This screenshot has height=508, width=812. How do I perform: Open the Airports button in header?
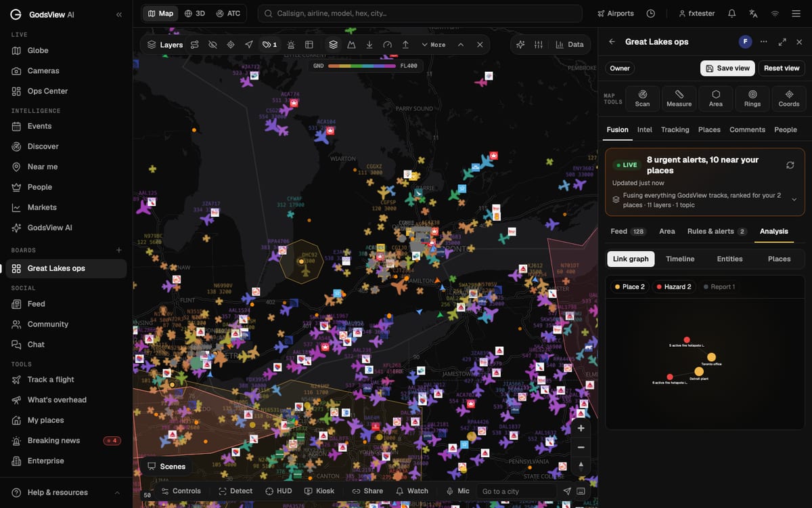coord(616,14)
